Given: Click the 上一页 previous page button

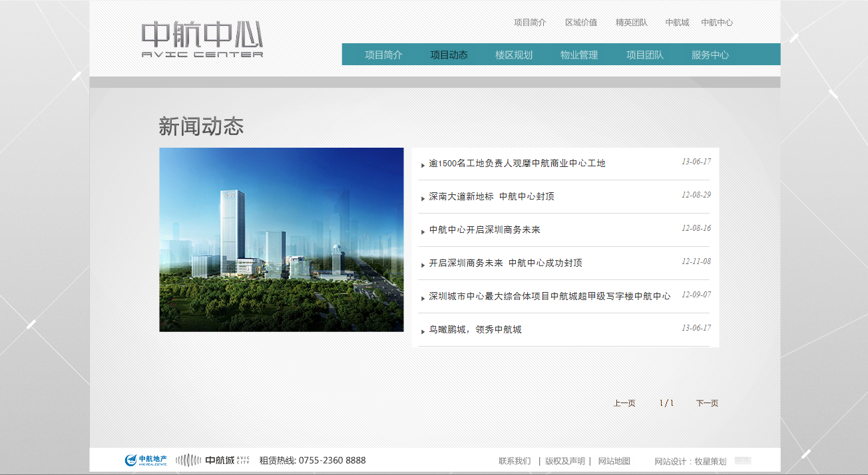Looking at the screenshot, I should pyautogui.click(x=624, y=403).
